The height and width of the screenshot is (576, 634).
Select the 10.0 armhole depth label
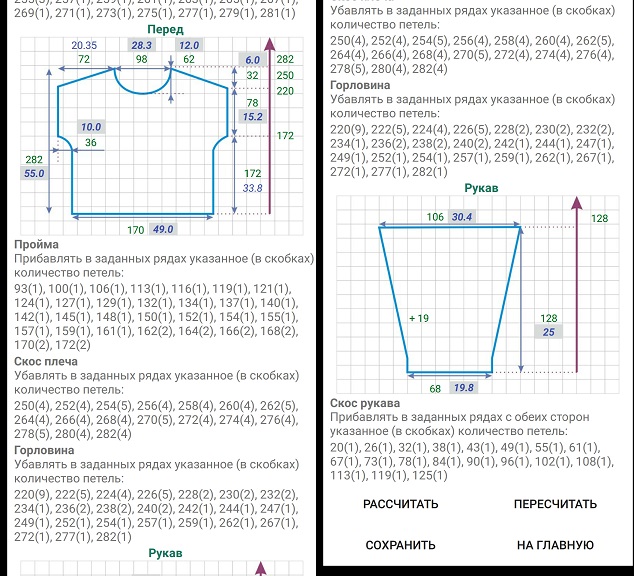pyautogui.click(x=91, y=127)
